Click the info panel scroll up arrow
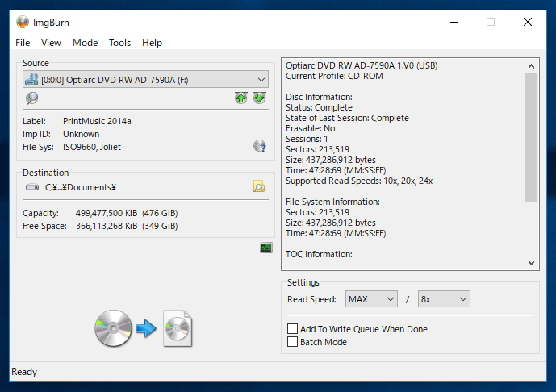 click(x=531, y=66)
